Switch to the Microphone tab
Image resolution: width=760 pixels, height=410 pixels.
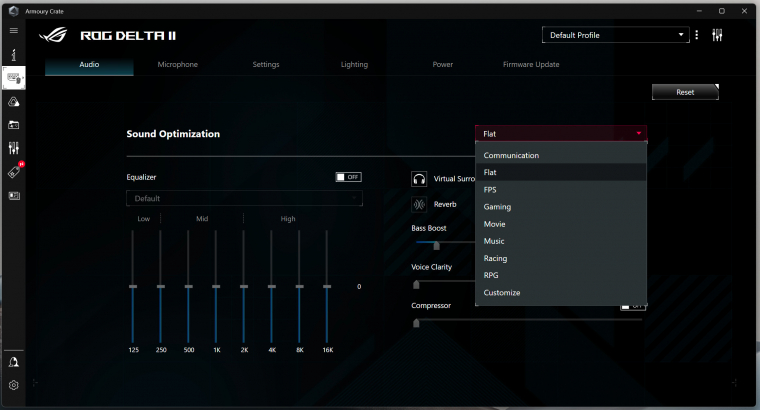(x=177, y=64)
